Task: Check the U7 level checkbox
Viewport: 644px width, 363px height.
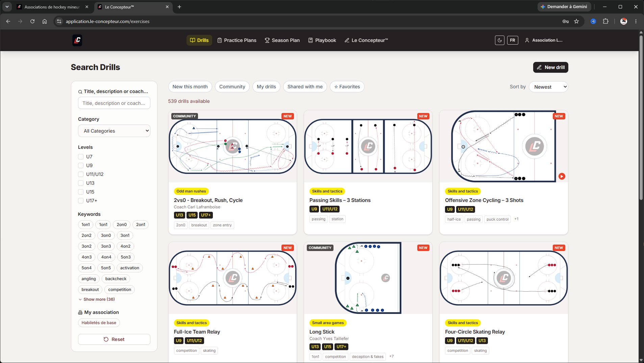Action: [81, 157]
